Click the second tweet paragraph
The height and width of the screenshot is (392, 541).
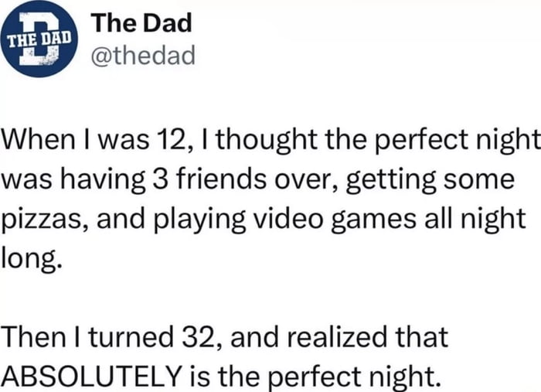(232, 356)
